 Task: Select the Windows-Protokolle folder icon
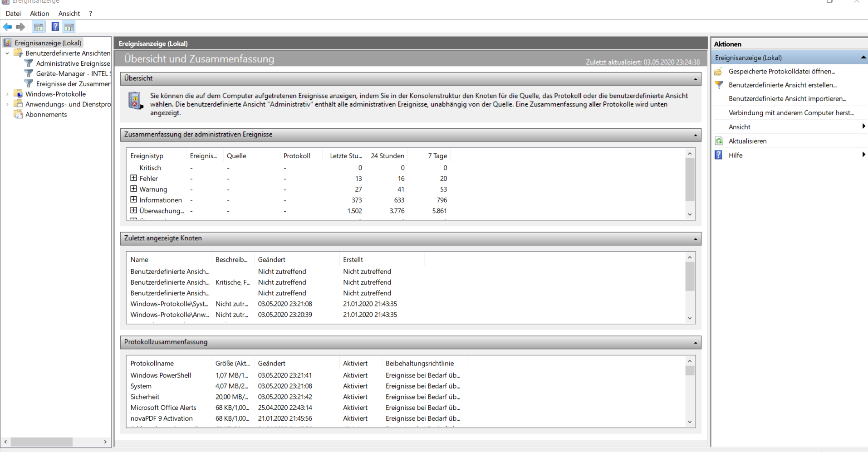tap(18, 94)
